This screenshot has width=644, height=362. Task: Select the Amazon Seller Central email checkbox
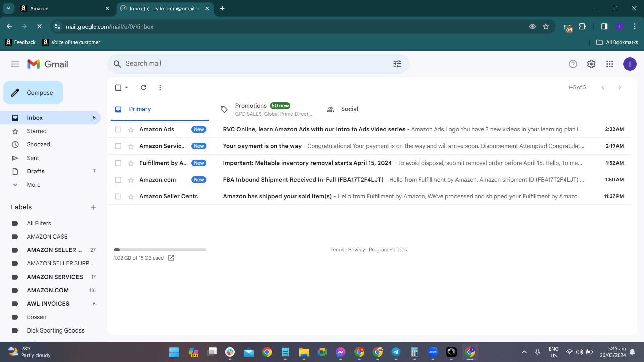(118, 196)
